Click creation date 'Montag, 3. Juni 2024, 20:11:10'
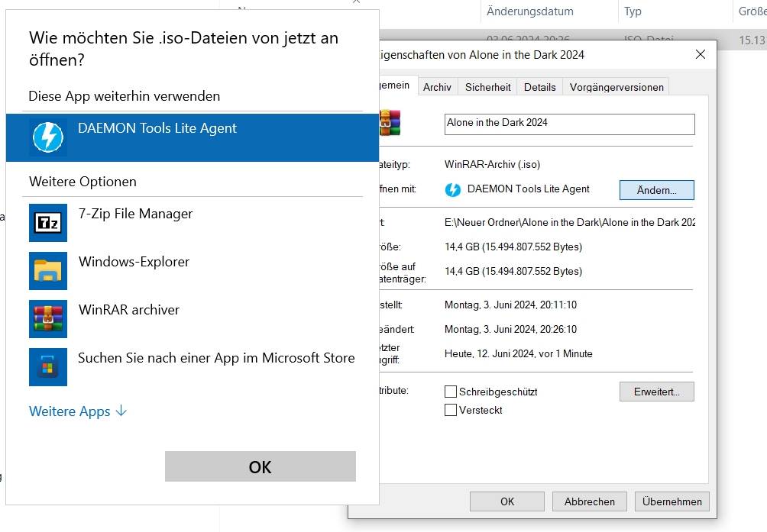 tap(510, 305)
